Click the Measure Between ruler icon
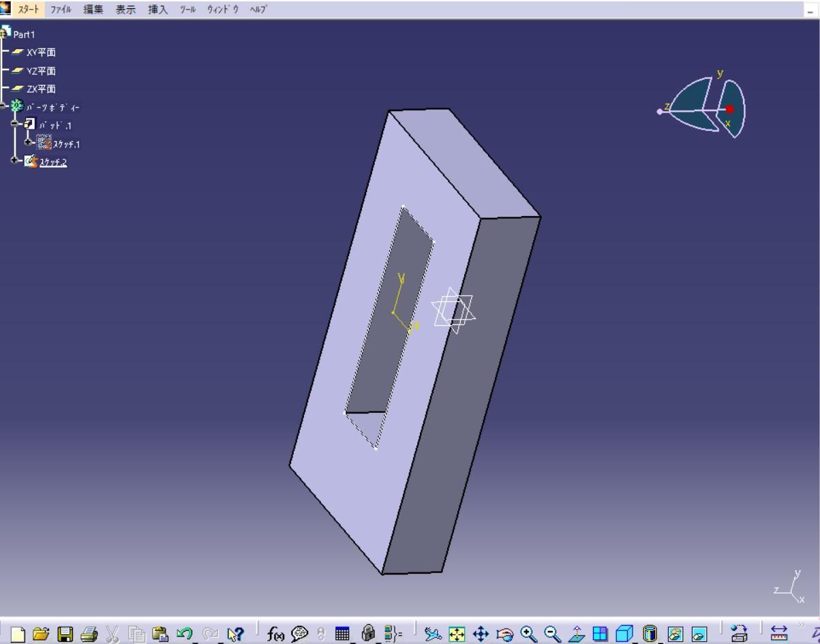 click(x=778, y=634)
